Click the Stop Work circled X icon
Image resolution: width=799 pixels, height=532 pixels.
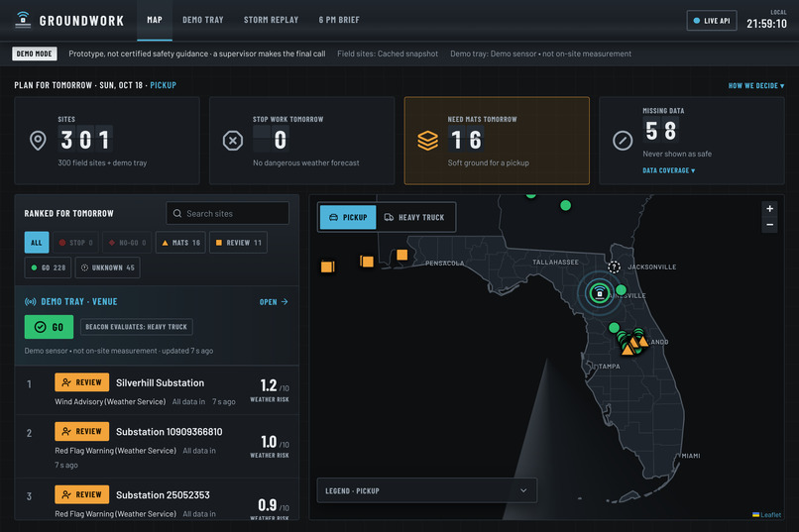tap(233, 141)
